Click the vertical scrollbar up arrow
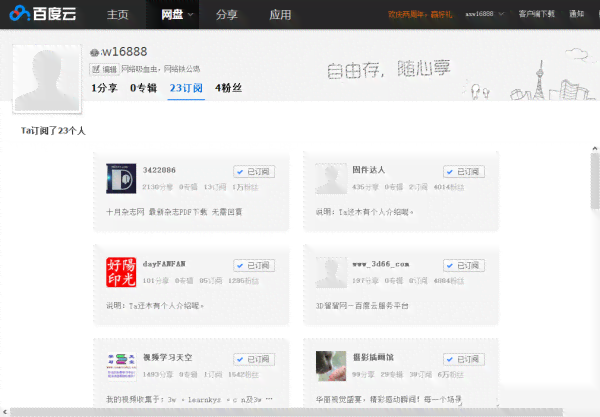Viewport: 600px width, 417px height. tap(595, 148)
